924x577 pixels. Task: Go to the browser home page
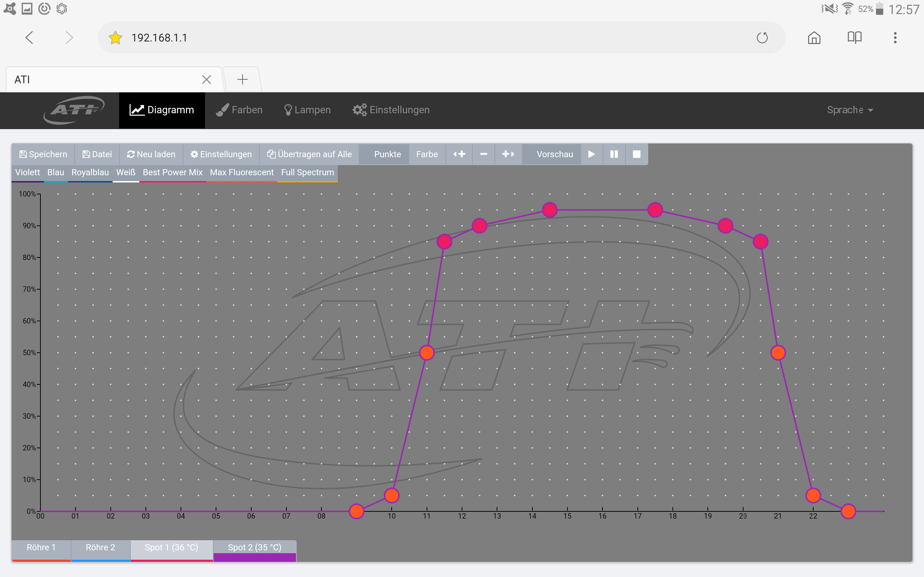click(814, 38)
